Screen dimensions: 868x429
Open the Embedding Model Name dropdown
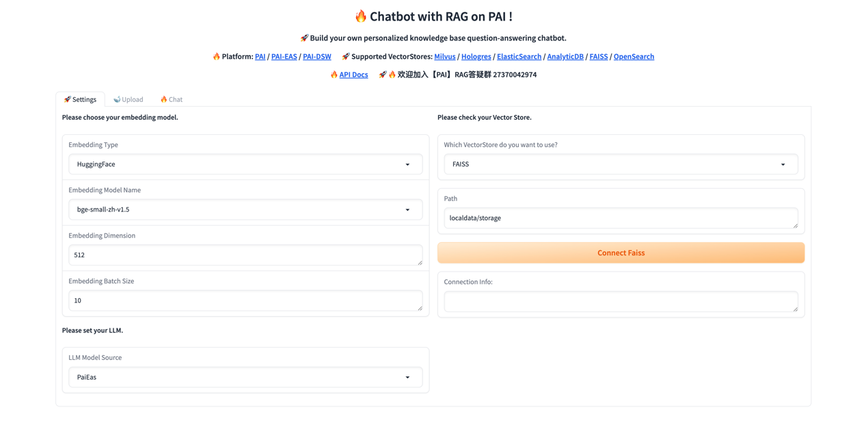(245, 209)
